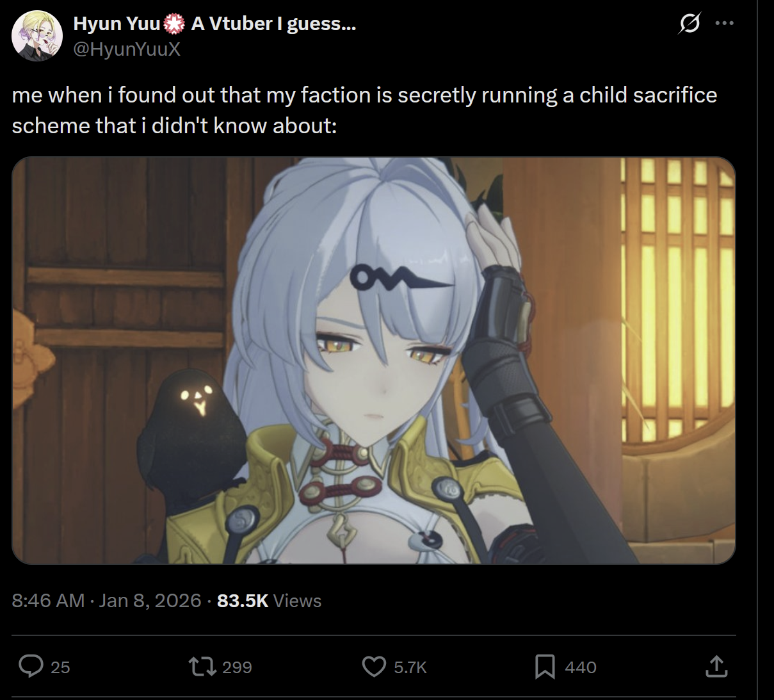
Task: Click the repost arrows icon
Action: click(202, 667)
